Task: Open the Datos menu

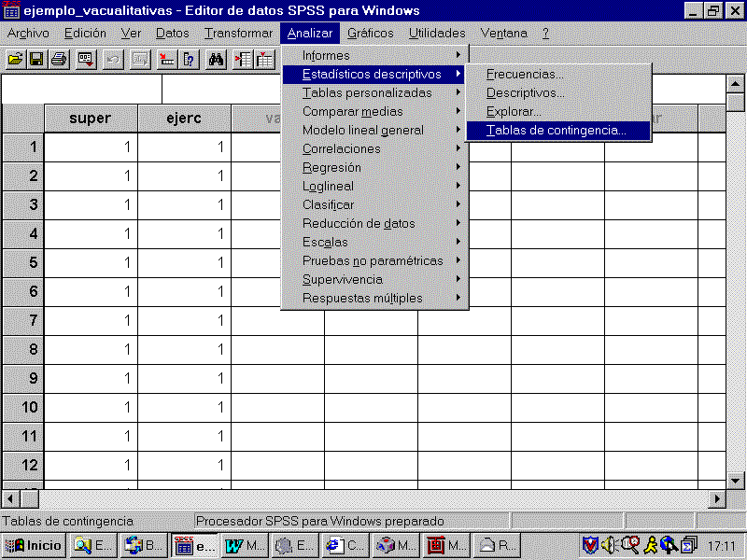Action: pos(173,34)
